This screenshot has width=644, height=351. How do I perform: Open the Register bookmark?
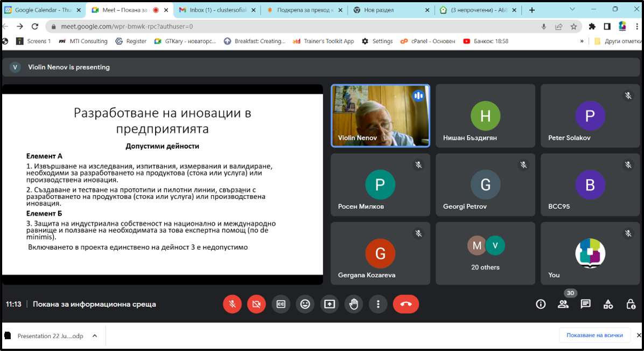[x=131, y=41]
